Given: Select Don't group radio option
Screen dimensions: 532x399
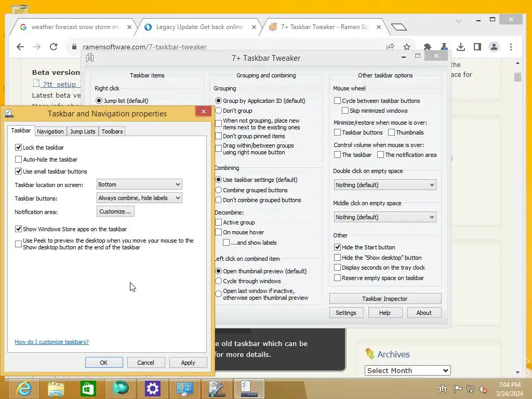Looking at the screenshot, I should click(x=219, y=111).
